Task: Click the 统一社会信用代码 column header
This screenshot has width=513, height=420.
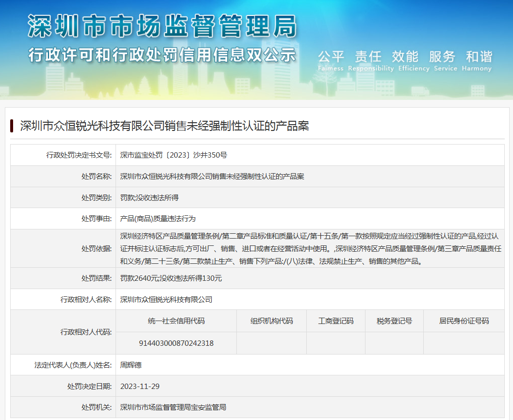Action: point(176,321)
